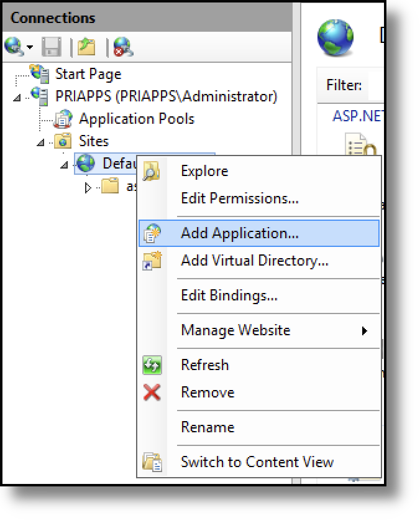Click the green Refresh icon
This screenshot has height=520, width=420.
152,365
